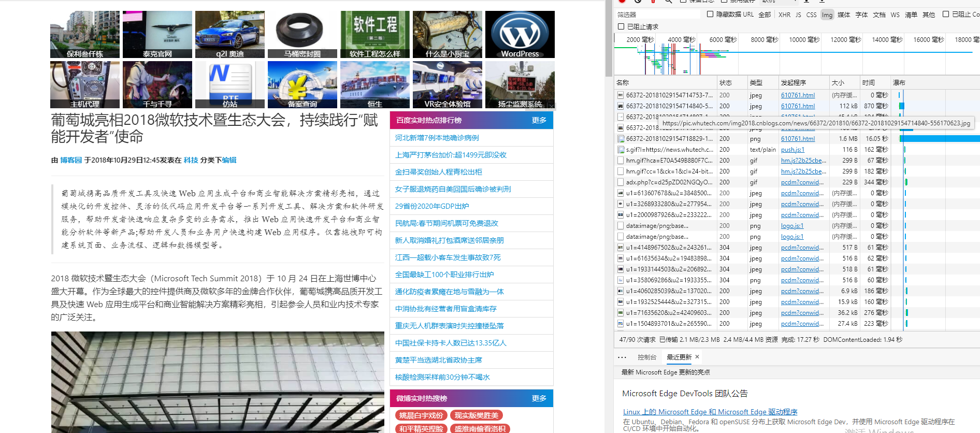
Task: Sort by 名称 column header
Action: (666, 83)
